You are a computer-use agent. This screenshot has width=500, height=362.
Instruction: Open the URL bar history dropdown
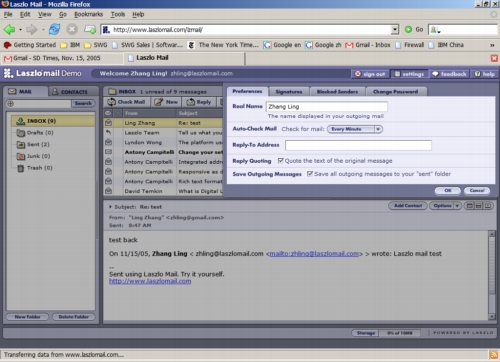(x=395, y=30)
